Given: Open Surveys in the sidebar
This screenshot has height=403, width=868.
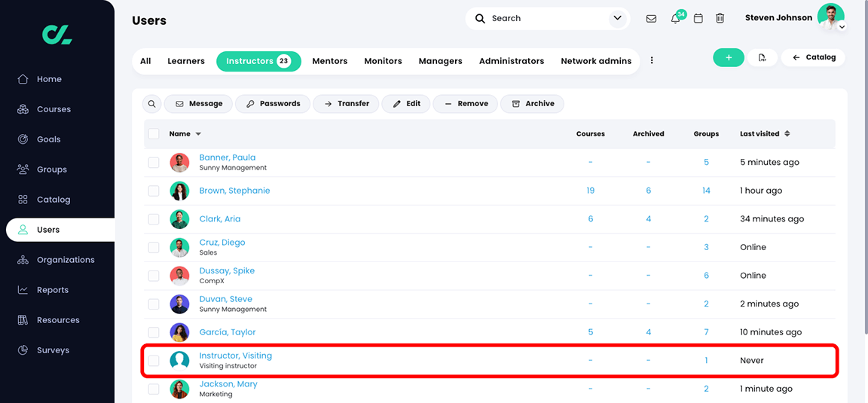Looking at the screenshot, I should click(43, 350).
